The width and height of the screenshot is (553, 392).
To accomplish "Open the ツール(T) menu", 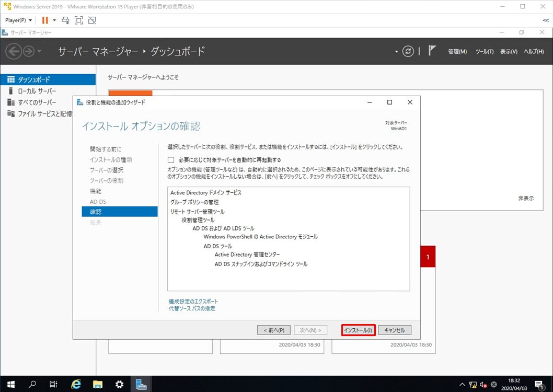I will tap(484, 51).
